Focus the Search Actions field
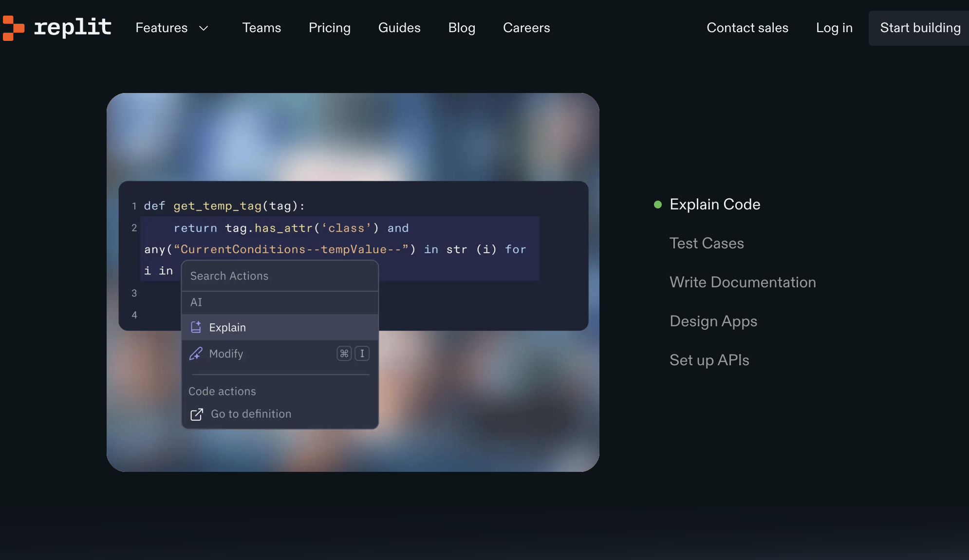Screen dimensions: 969x560 [280, 276]
